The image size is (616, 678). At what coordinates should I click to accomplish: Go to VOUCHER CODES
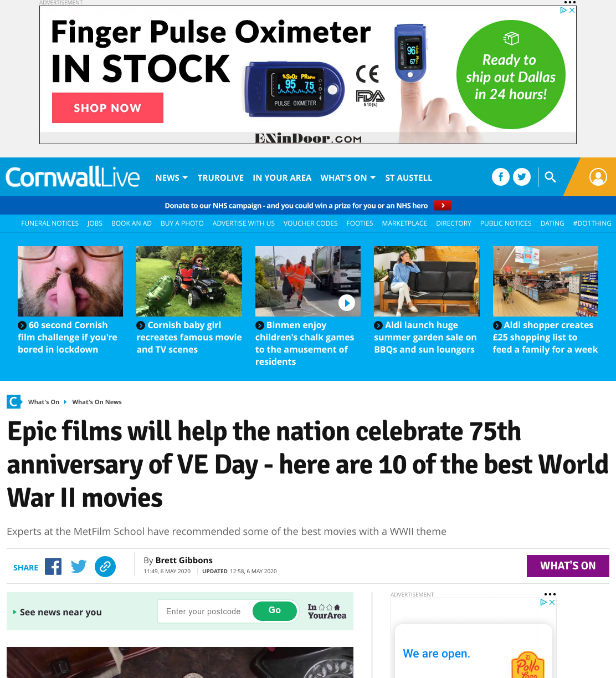pyautogui.click(x=311, y=223)
